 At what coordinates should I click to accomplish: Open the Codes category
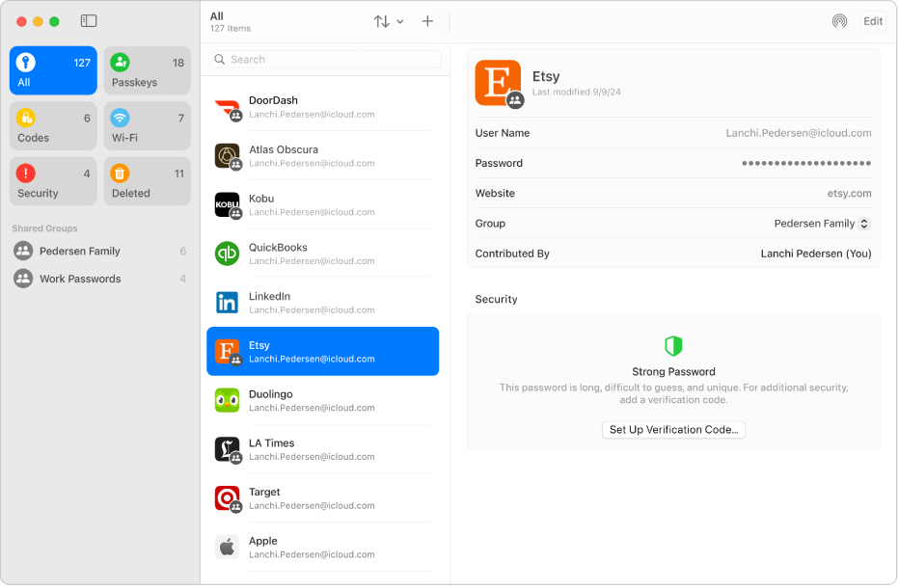pyautogui.click(x=53, y=126)
